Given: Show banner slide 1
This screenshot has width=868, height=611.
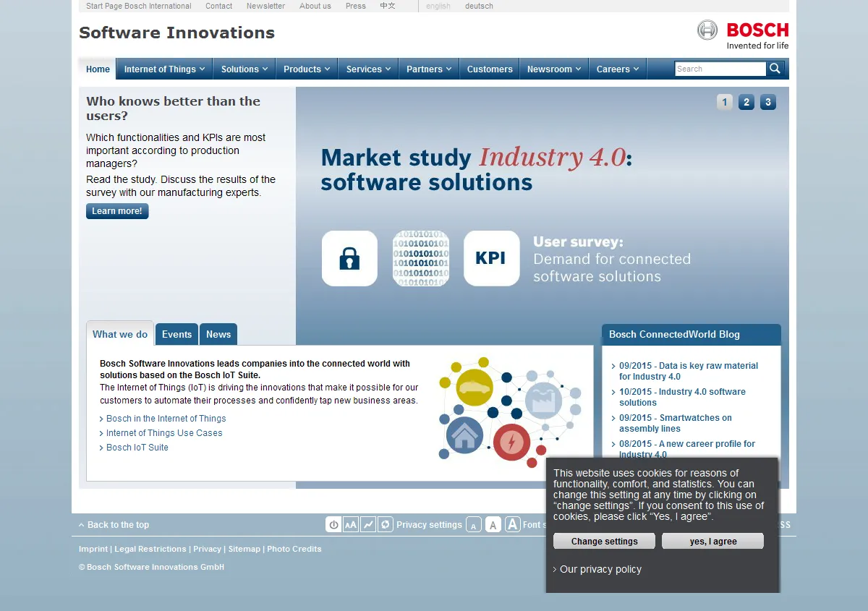Looking at the screenshot, I should (x=725, y=102).
